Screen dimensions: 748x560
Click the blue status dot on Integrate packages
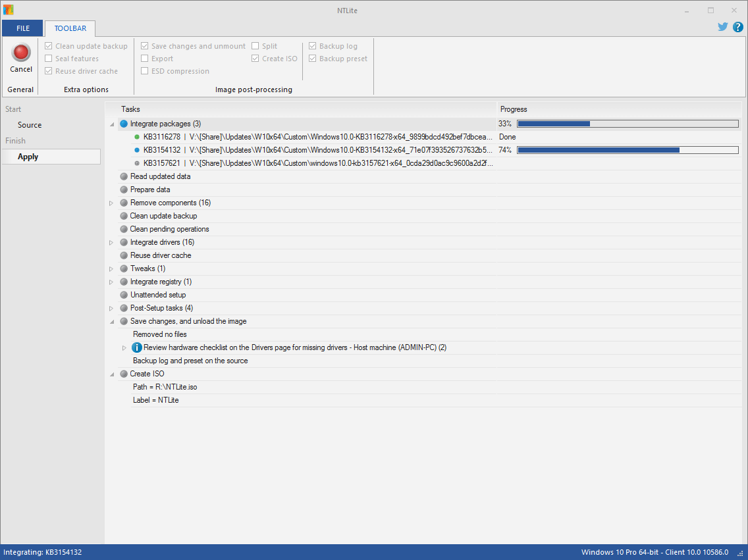click(x=123, y=124)
